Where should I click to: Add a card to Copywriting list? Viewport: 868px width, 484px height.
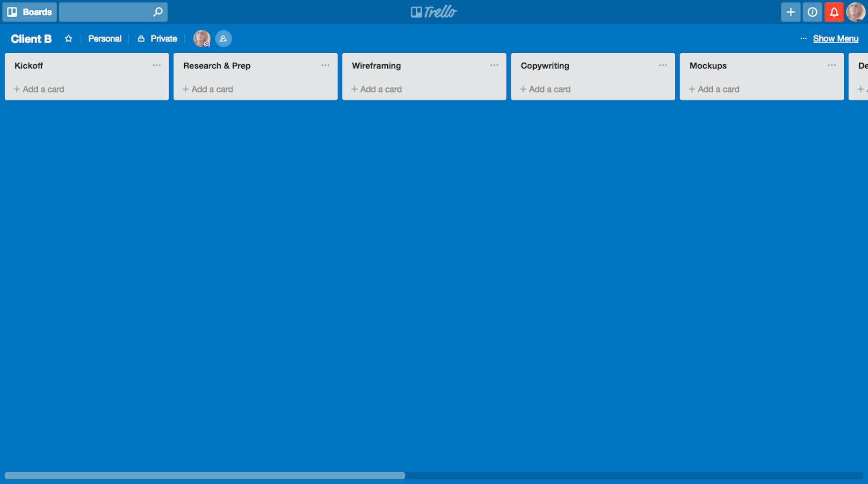click(x=545, y=89)
